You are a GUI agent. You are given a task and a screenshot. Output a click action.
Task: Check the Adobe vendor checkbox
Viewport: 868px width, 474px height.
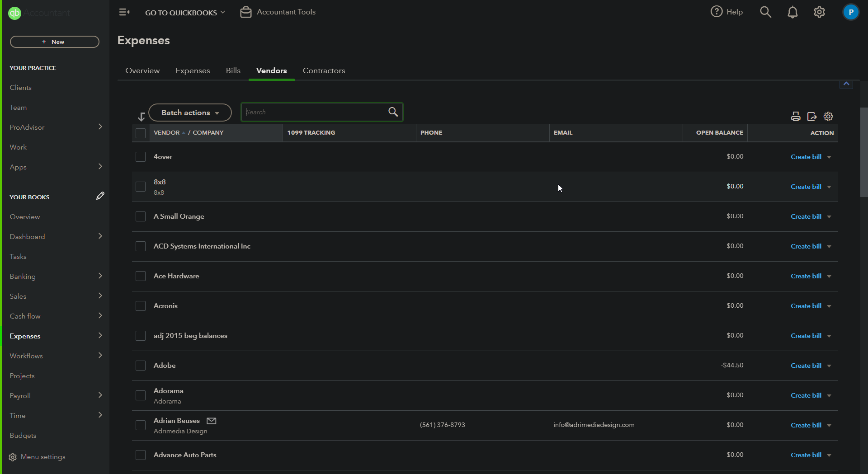(141, 366)
